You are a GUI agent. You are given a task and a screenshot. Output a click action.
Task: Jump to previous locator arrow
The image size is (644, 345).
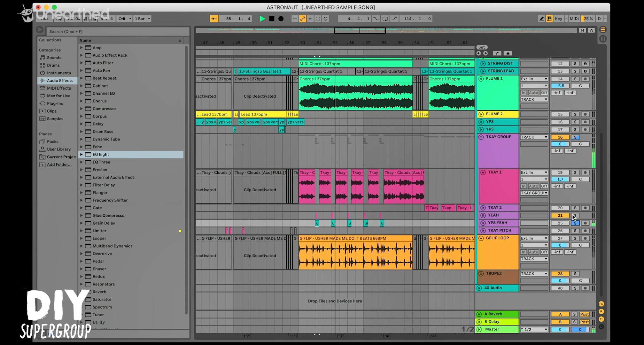click(x=478, y=53)
